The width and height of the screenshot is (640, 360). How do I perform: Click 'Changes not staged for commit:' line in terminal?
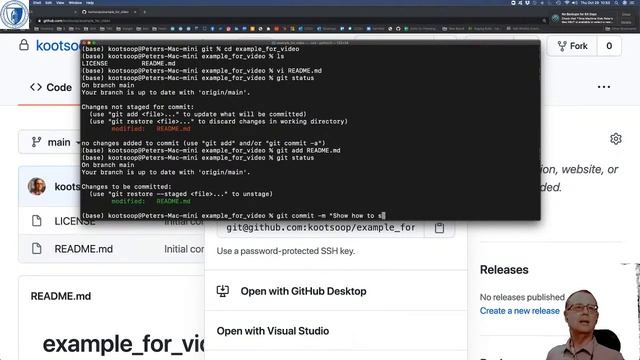[x=138, y=107]
